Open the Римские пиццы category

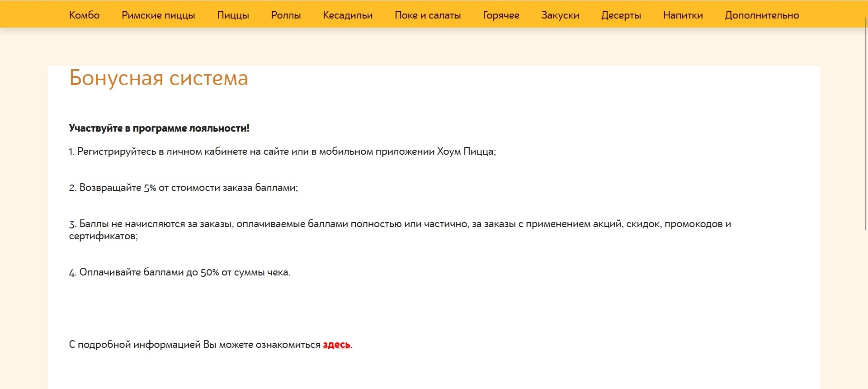point(158,15)
